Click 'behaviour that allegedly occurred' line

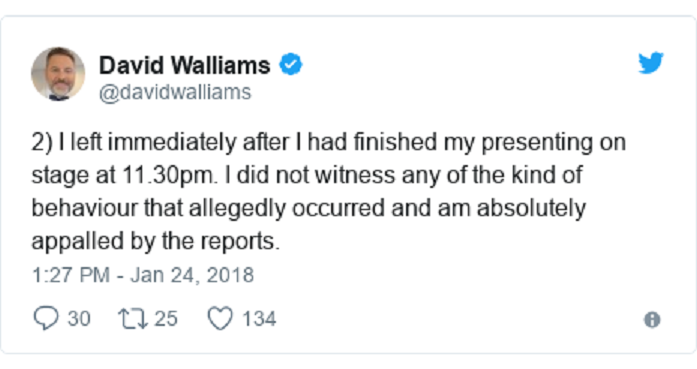coord(208,209)
